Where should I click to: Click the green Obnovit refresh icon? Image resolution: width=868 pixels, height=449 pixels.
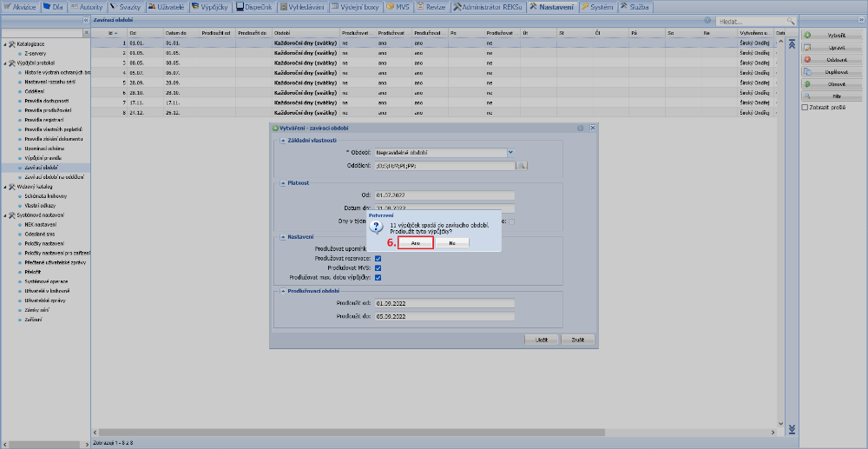[x=808, y=84]
